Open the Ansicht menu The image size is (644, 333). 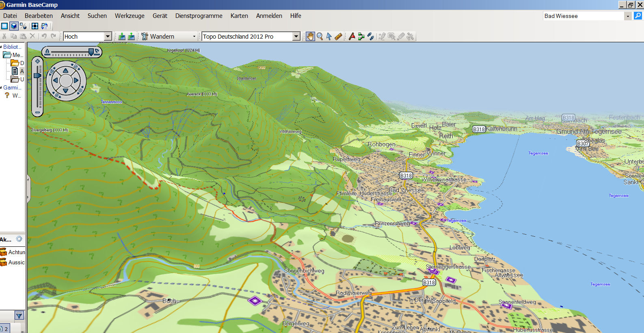click(70, 16)
